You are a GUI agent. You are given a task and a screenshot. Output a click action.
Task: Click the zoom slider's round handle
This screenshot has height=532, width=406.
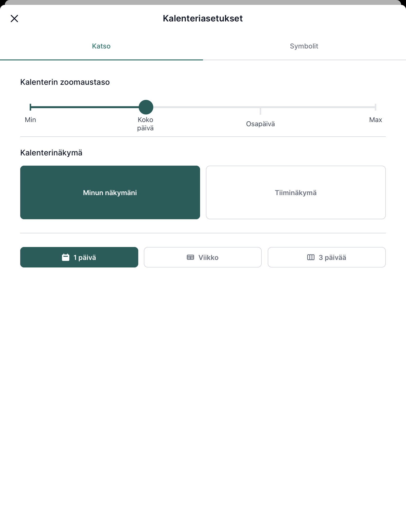[146, 107]
